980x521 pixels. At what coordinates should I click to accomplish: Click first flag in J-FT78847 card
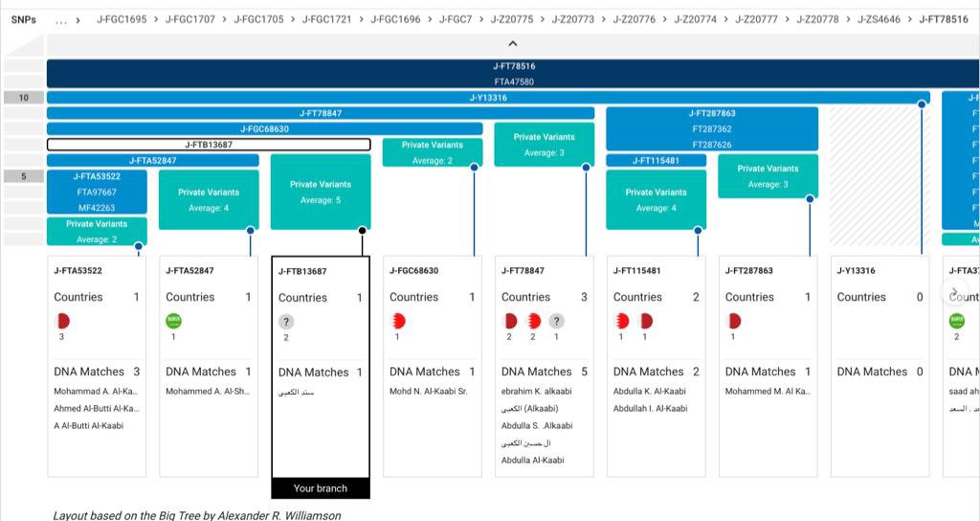pyautogui.click(x=510, y=321)
